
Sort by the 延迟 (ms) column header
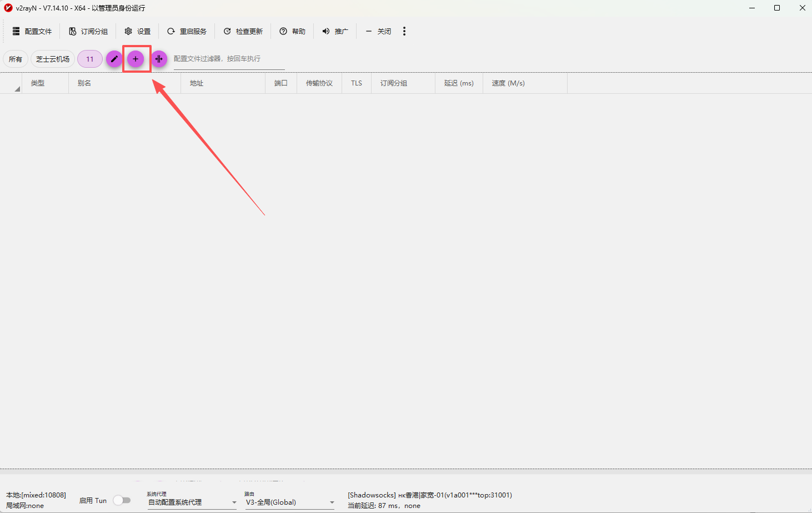point(459,83)
